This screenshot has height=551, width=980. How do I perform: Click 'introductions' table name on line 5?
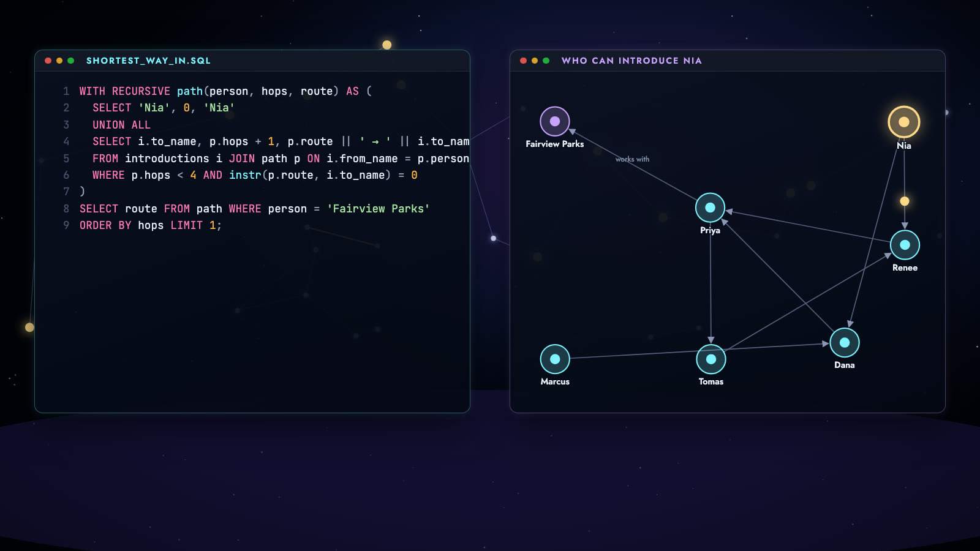point(167,159)
